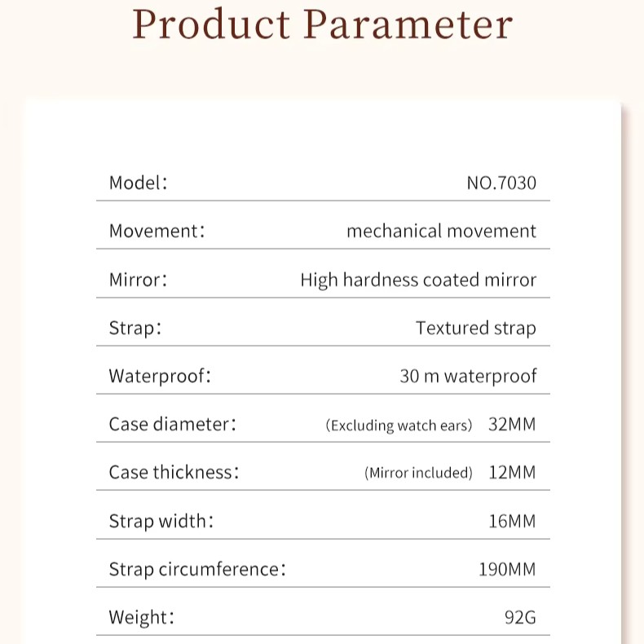Viewport: 644px width, 644px height.
Task: Click the mechanical movement value
Action: (x=442, y=231)
